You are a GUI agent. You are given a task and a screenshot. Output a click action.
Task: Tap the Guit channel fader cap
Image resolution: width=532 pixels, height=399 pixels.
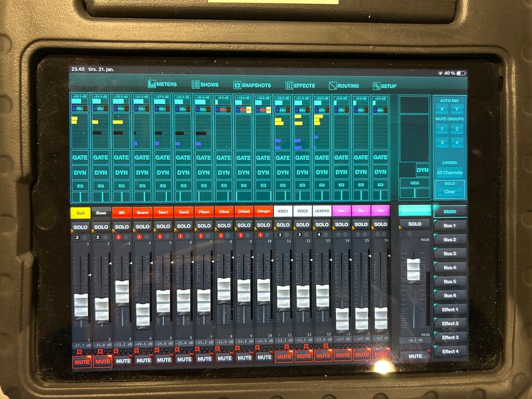pos(81,306)
